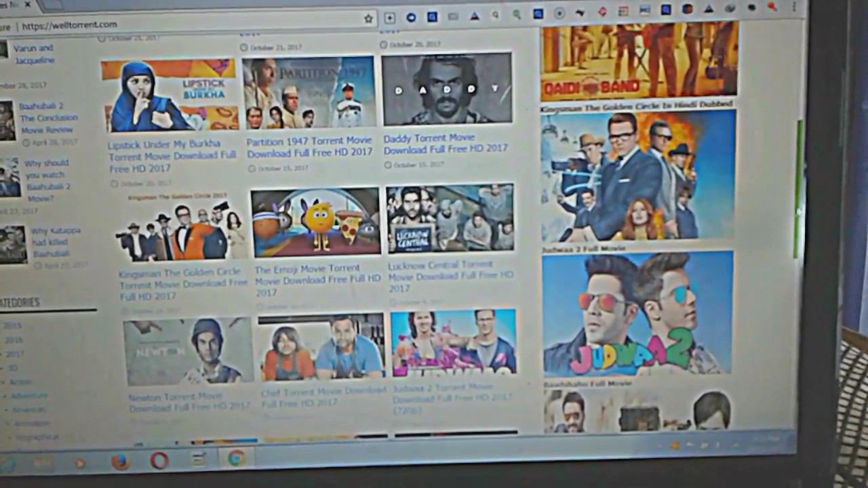
Task: Click the red diamond extension icon in toolbar
Action: 602,12
